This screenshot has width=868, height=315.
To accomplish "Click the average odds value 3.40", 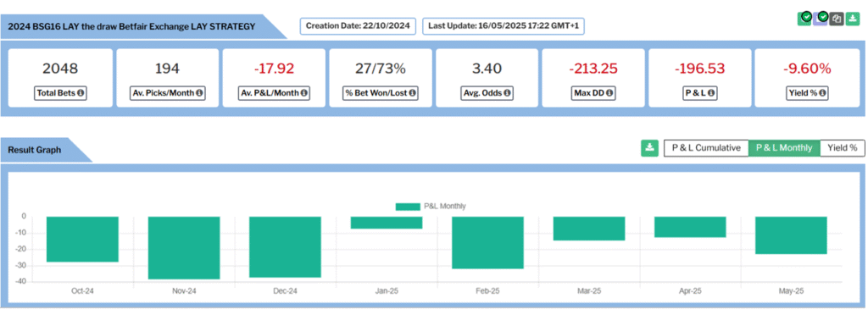I will point(487,69).
